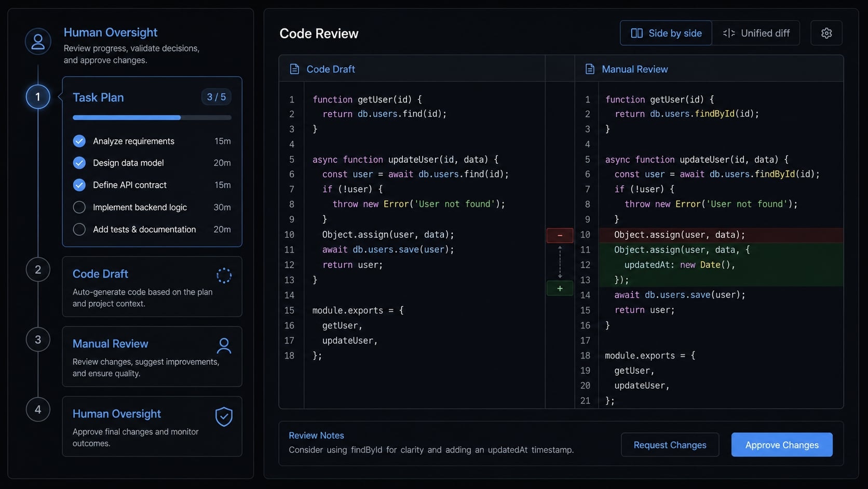Click the Human Oversight shield check icon
This screenshot has height=489, width=868.
(x=224, y=416)
